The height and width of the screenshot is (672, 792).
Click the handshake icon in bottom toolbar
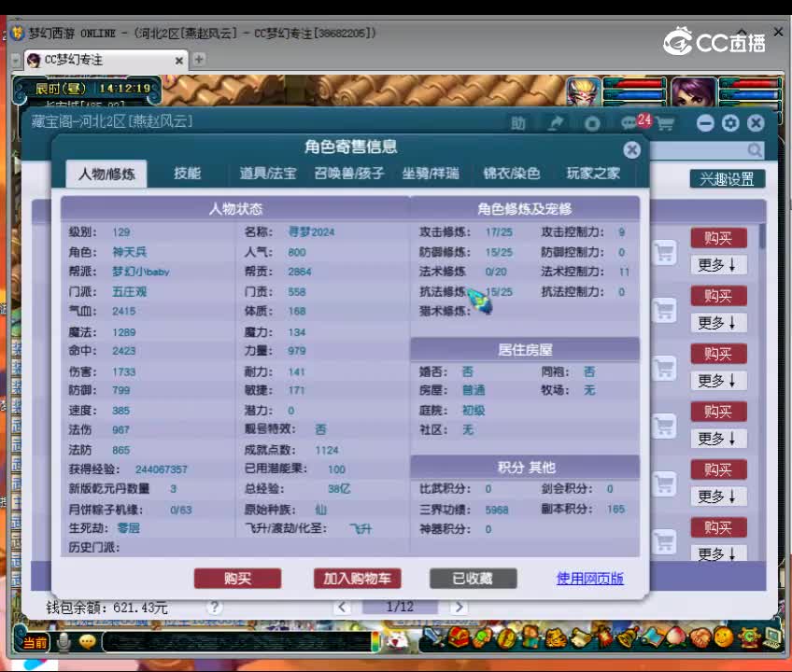click(x=699, y=637)
